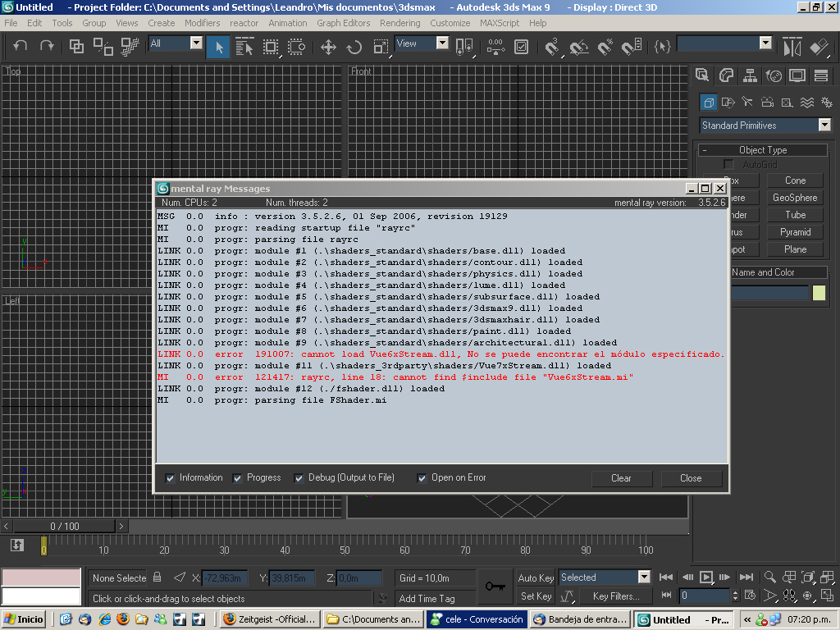This screenshot has width=840, height=630.
Task: Open the reactor menu
Action: coord(244,23)
